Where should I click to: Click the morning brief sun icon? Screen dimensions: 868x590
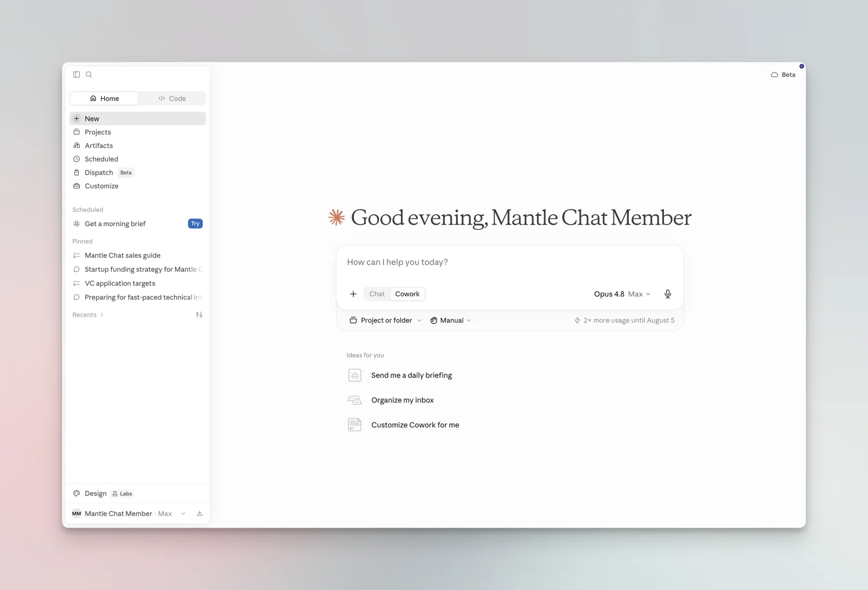pos(76,223)
